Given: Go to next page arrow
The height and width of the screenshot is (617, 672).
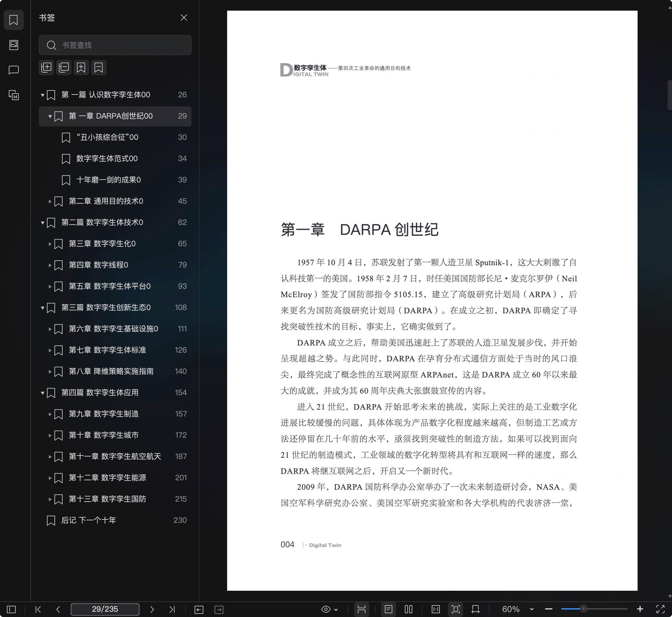Looking at the screenshot, I should pos(152,609).
